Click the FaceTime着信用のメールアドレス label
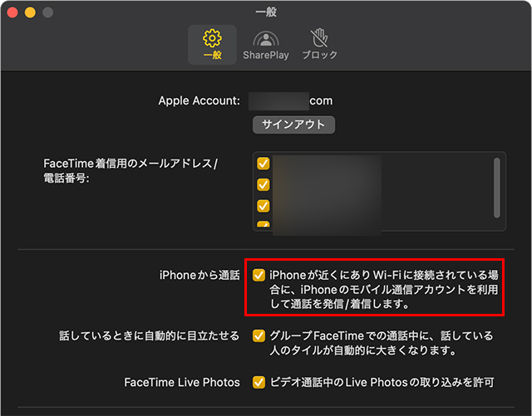Image resolution: width=532 pixels, height=416 pixels. 131,170
